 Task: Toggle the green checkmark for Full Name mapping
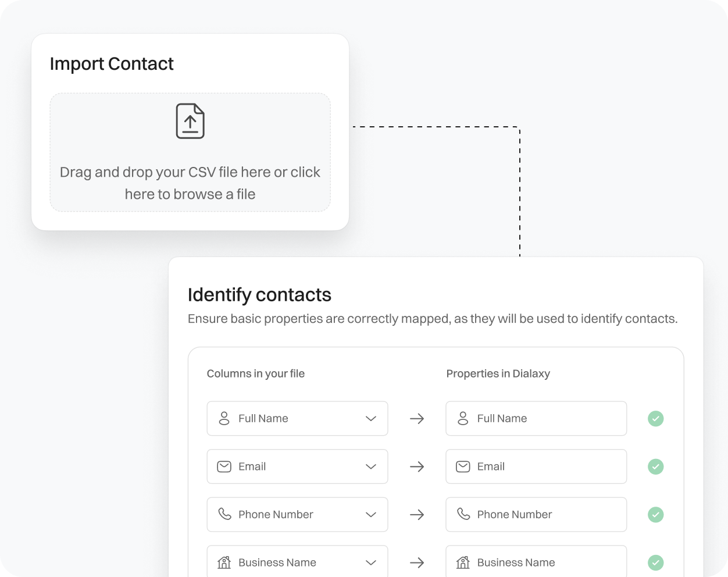click(x=655, y=418)
